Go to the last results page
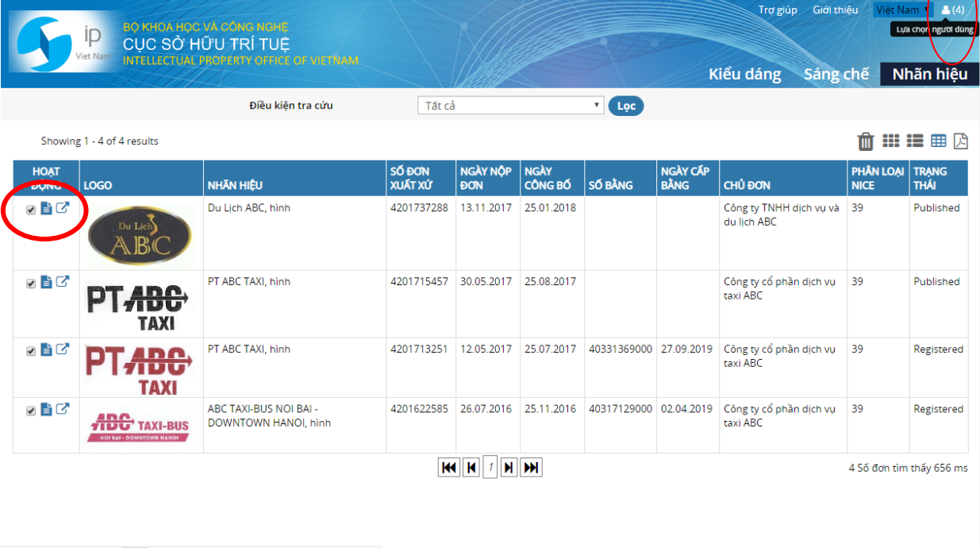The height and width of the screenshot is (548, 980). coord(532,468)
